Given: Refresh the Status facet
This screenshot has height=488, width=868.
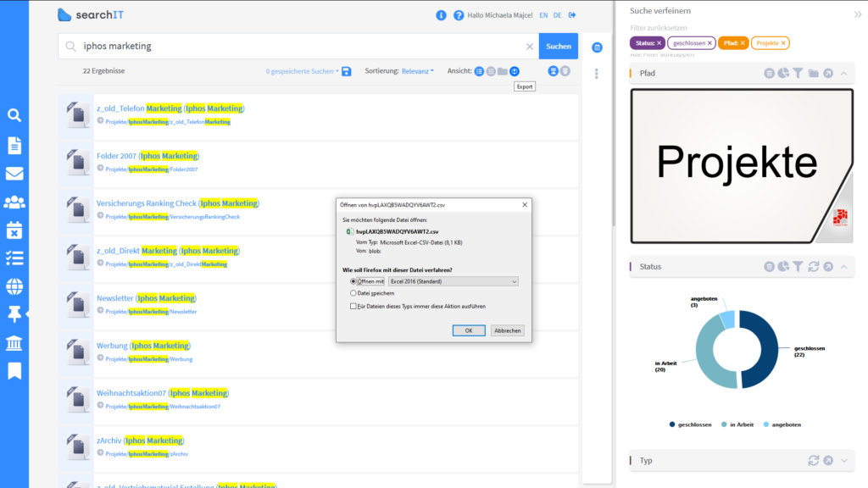Looking at the screenshot, I should click(813, 267).
